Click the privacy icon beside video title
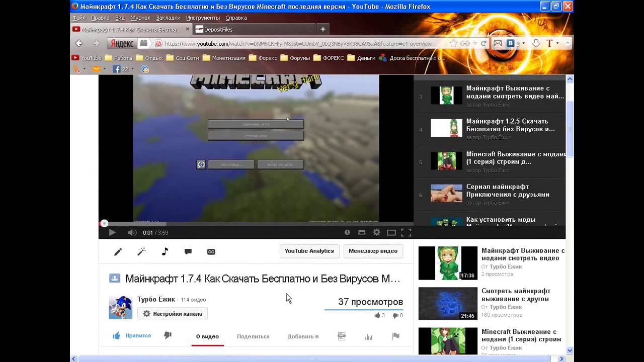 115,278
